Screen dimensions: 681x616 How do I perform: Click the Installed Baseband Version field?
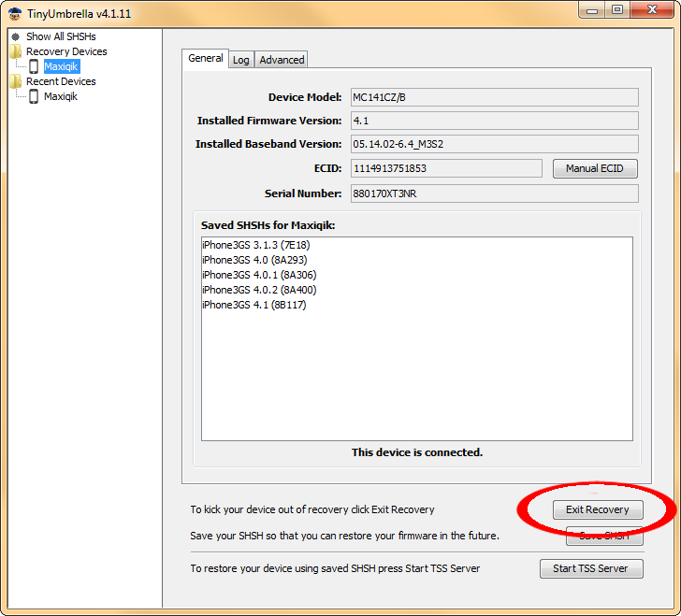(x=494, y=144)
